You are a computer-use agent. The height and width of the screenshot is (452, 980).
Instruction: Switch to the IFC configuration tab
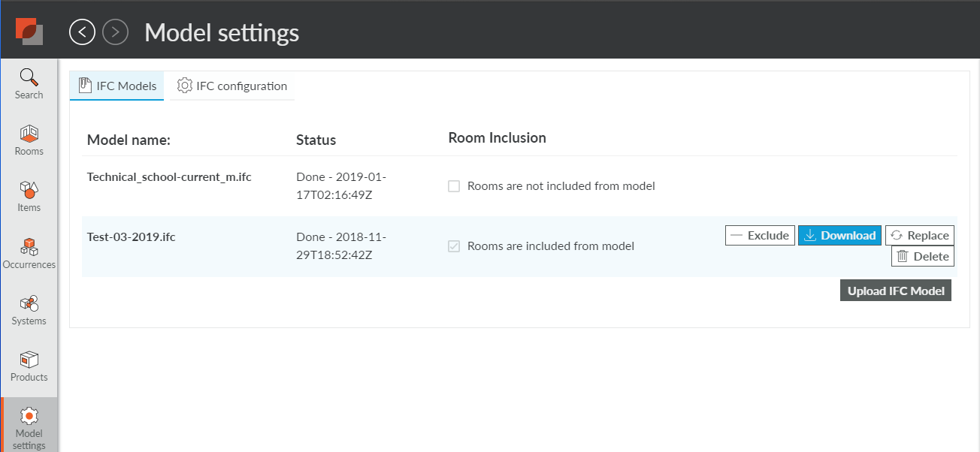click(232, 86)
